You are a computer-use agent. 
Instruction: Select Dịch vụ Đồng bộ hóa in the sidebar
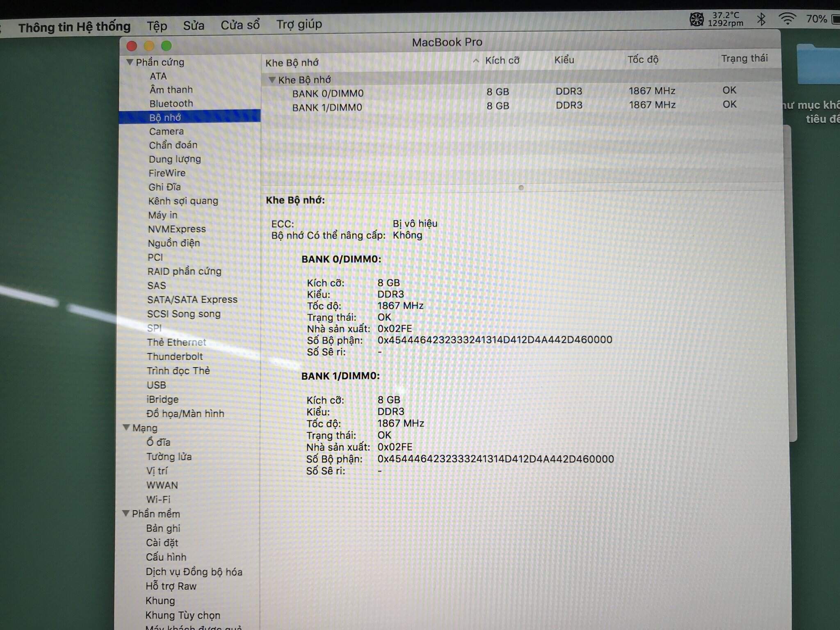194,572
